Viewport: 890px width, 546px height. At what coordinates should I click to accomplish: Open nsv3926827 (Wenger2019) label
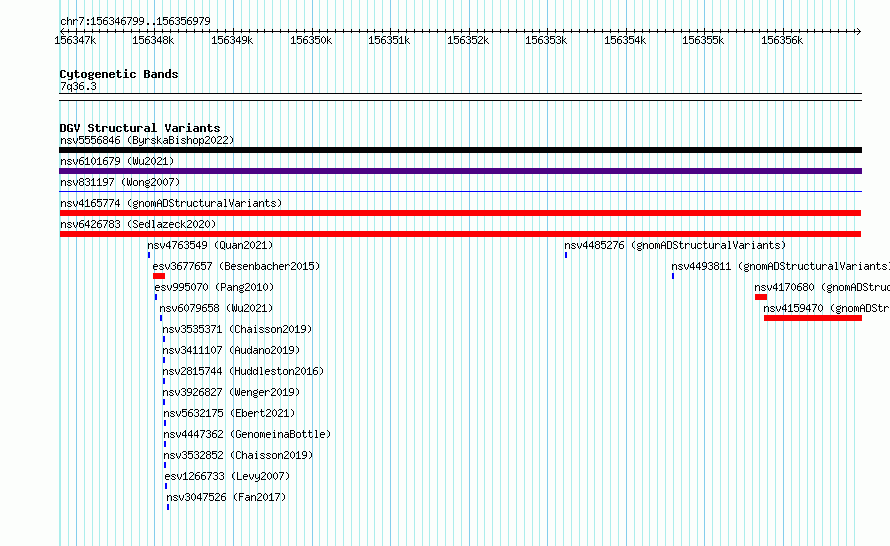point(231,392)
